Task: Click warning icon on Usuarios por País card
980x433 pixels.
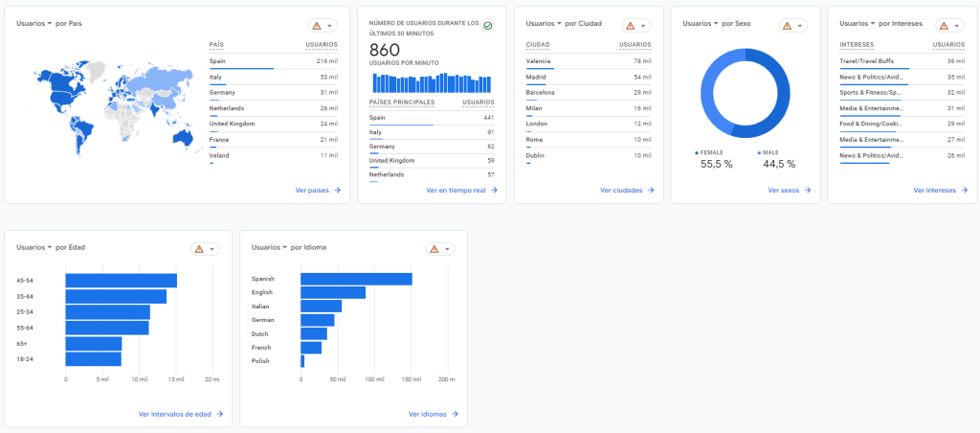Action: click(317, 26)
